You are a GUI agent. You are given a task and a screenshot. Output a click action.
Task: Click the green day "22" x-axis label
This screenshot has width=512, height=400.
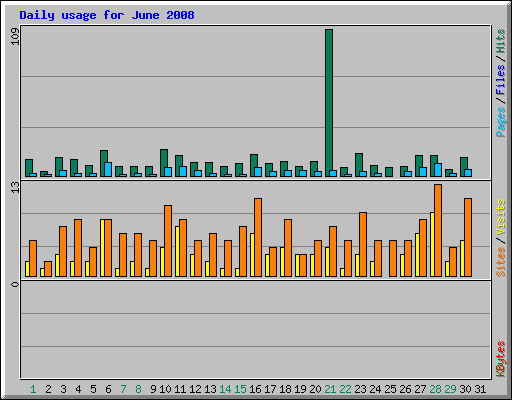point(345,389)
